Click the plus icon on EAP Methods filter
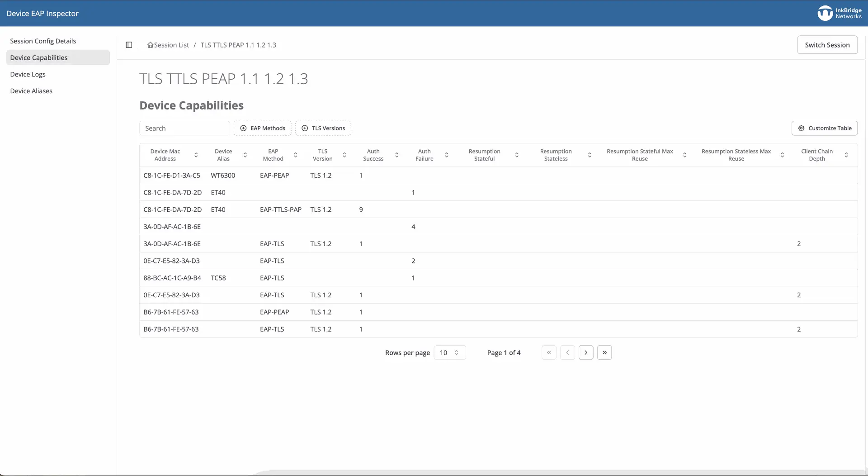 point(244,128)
